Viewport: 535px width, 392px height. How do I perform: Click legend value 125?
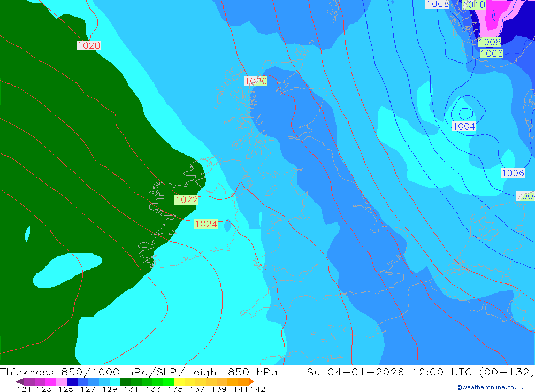click(65, 389)
